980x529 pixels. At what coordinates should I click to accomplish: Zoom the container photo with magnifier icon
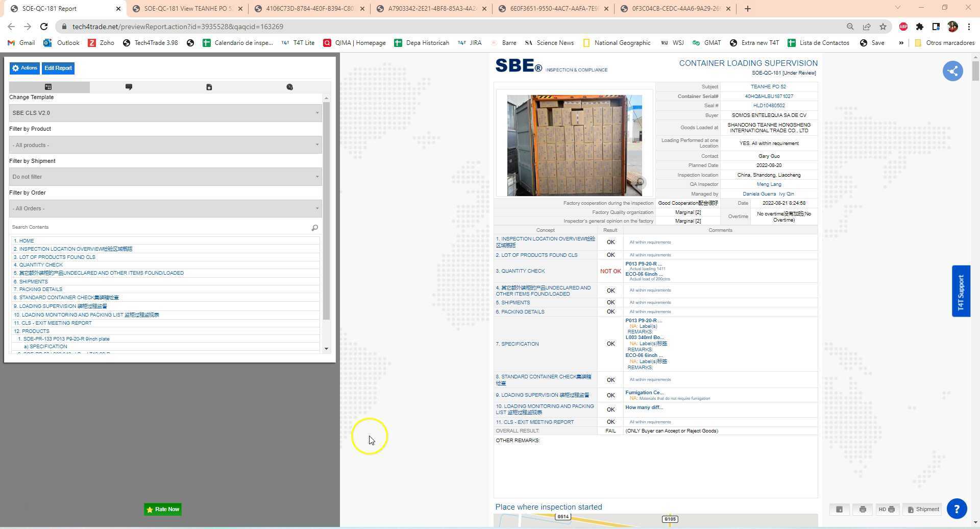coord(639,183)
